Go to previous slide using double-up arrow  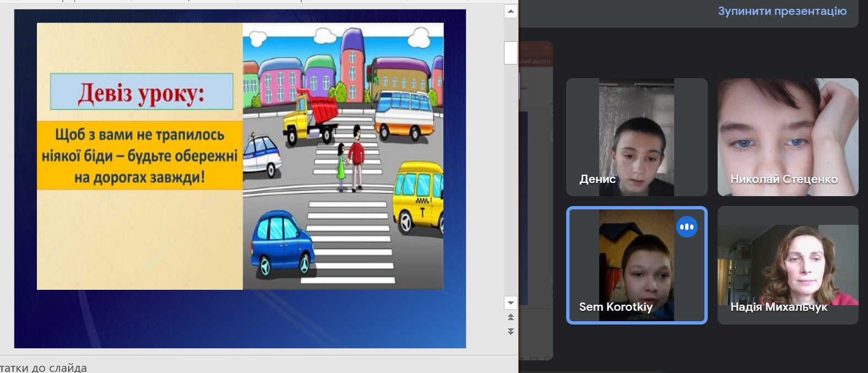point(511,317)
